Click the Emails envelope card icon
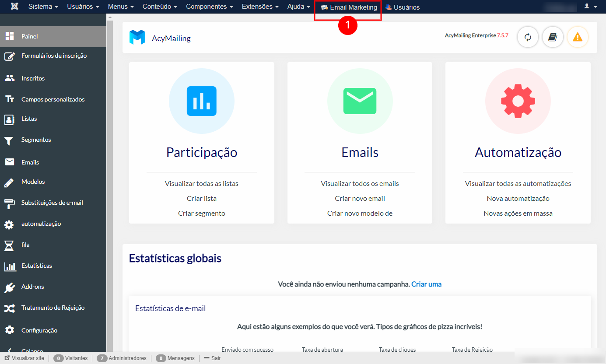The height and width of the screenshot is (364, 606). pos(360,101)
